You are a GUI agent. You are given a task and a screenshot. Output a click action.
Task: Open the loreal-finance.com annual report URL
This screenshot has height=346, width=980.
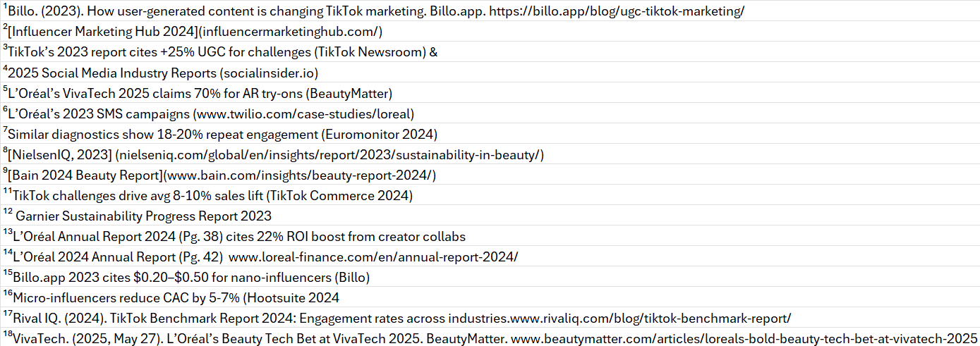373,257
